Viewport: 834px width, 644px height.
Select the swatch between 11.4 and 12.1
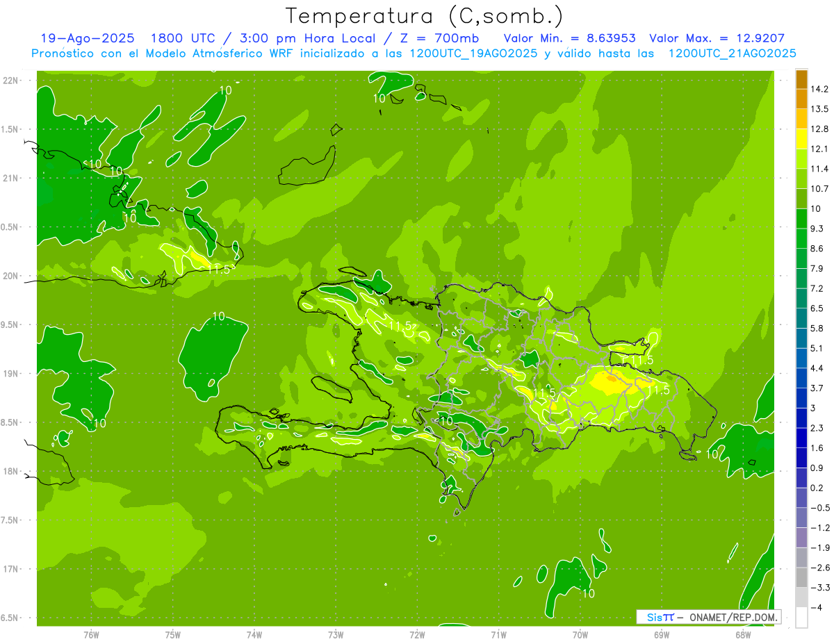click(801, 159)
